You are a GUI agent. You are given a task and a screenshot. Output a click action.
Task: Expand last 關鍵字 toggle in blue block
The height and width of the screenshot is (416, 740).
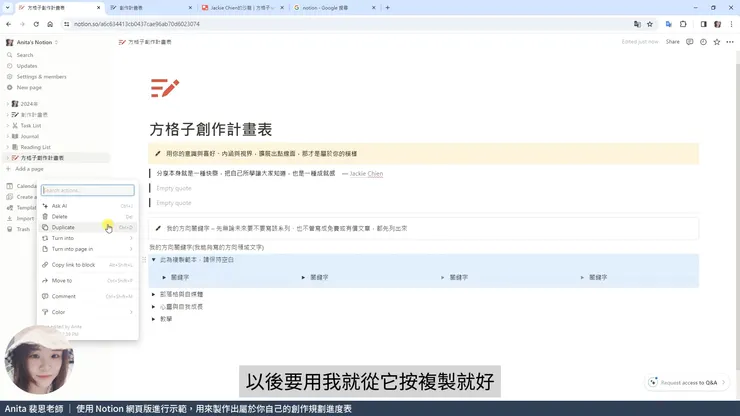pos(582,277)
